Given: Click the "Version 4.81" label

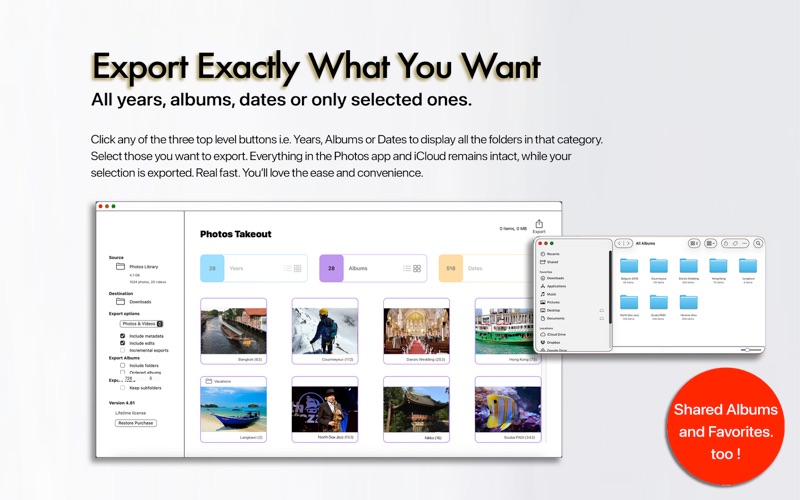Looking at the screenshot, I should coord(122,403).
